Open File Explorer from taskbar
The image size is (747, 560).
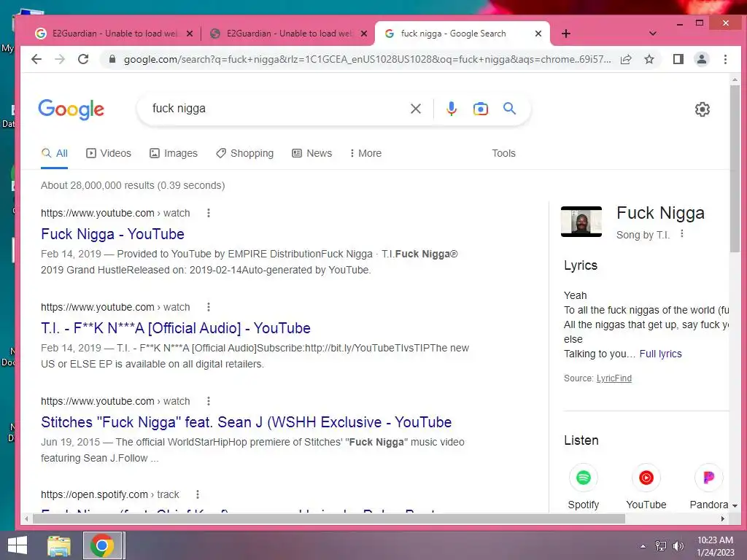58,545
